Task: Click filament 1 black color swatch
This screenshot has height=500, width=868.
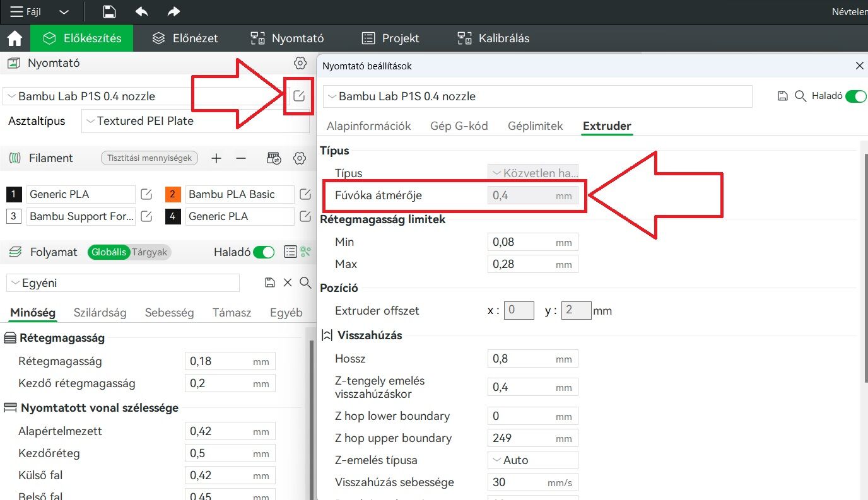Action: click(x=15, y=194)
